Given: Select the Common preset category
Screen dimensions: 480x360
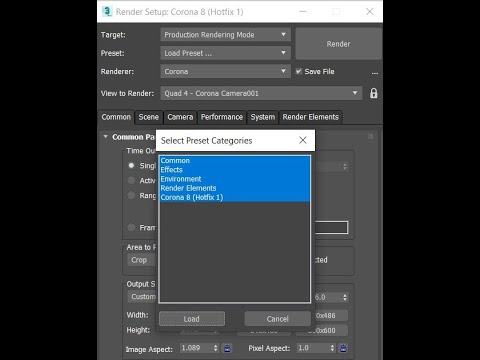Looking at the screenshot, I should click(235, 161).
